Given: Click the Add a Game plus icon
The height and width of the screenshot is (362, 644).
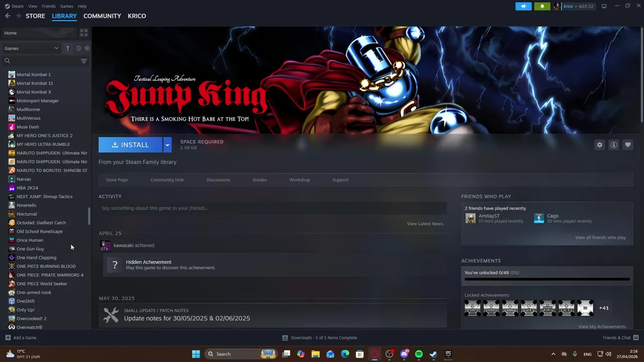Looking at the screenshot, I should tap(8, 338).
